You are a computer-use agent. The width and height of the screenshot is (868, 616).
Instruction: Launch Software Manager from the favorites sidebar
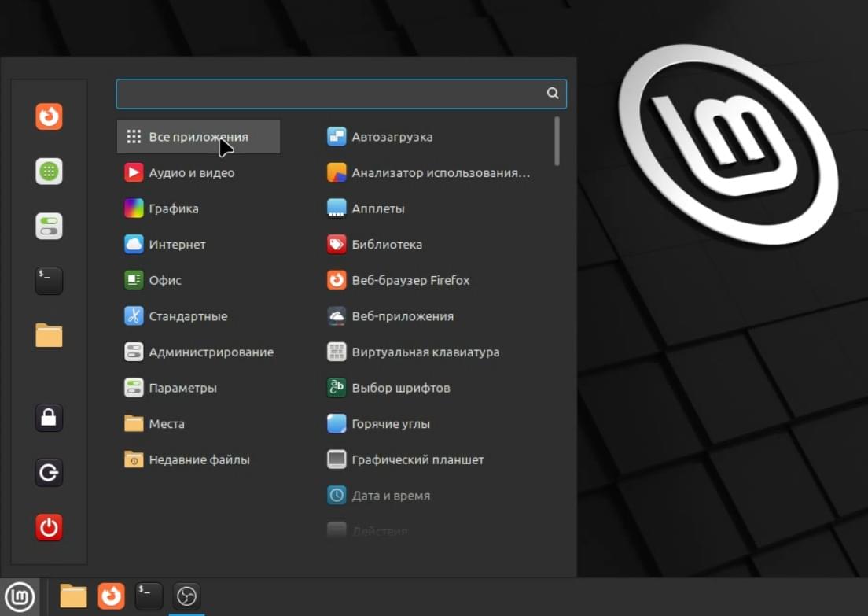click(x=49, y=172)
